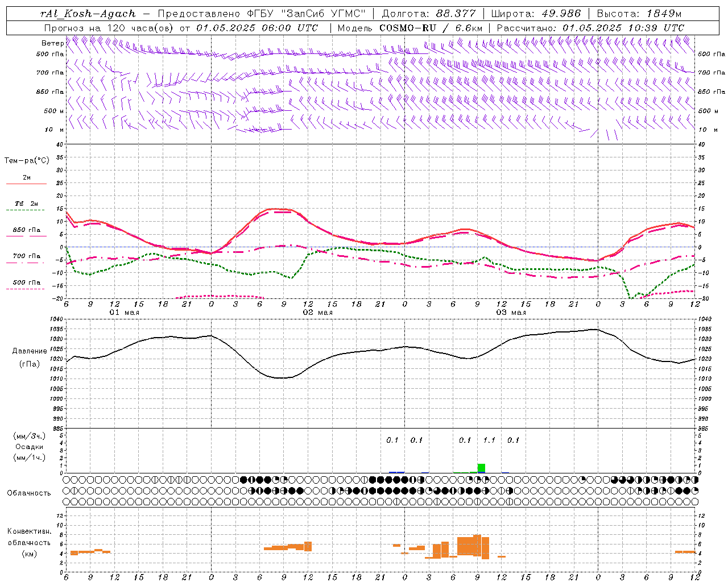Click the (гПа) unit under Давление
Screen dimensions: 728x582
point(30,364)
